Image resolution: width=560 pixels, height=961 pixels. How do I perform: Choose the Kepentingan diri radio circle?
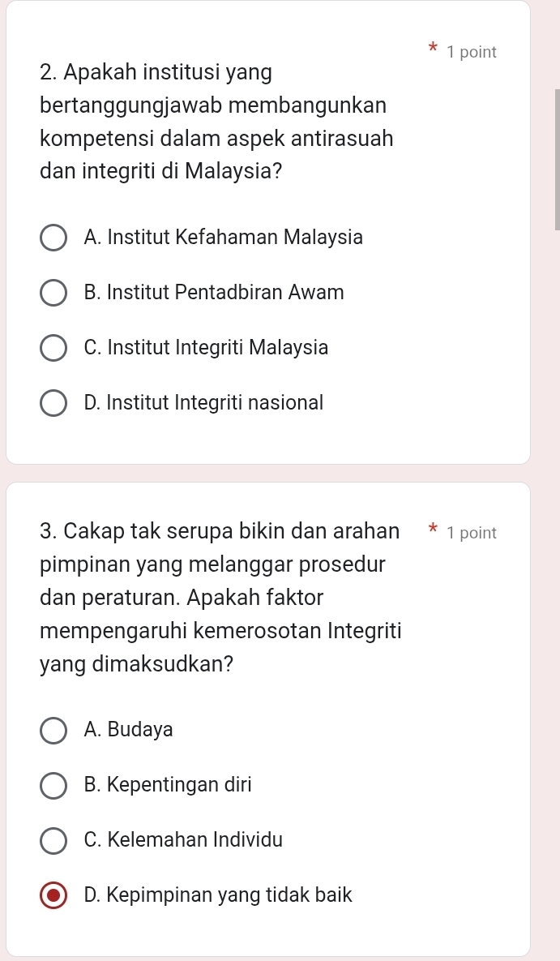point(54,785)
